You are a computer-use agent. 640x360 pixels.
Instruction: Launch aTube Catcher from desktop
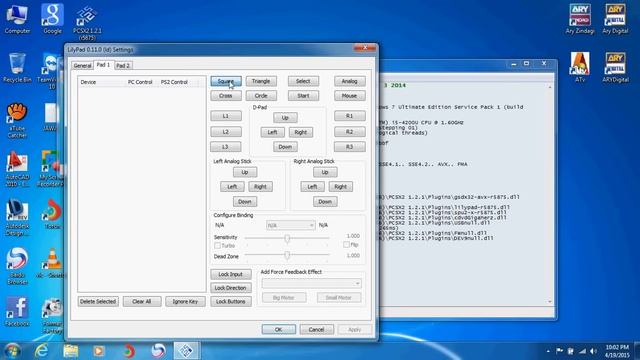[x=17, y=120]
